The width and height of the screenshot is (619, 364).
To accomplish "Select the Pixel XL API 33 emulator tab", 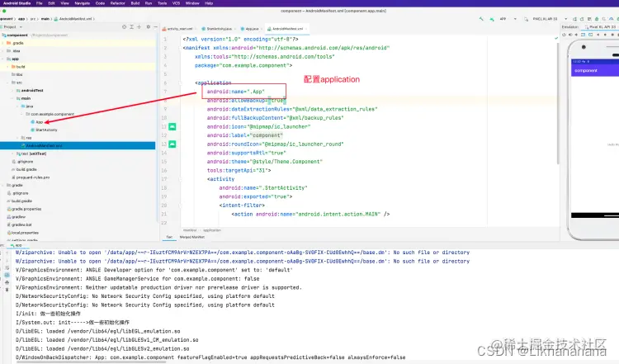I will click(x=601, y=27).
